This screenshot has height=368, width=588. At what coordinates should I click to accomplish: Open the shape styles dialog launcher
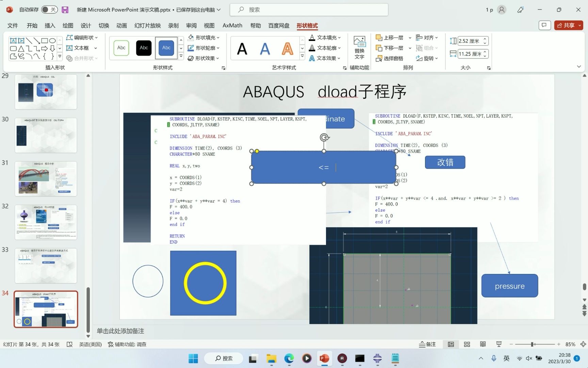point(224,68)
